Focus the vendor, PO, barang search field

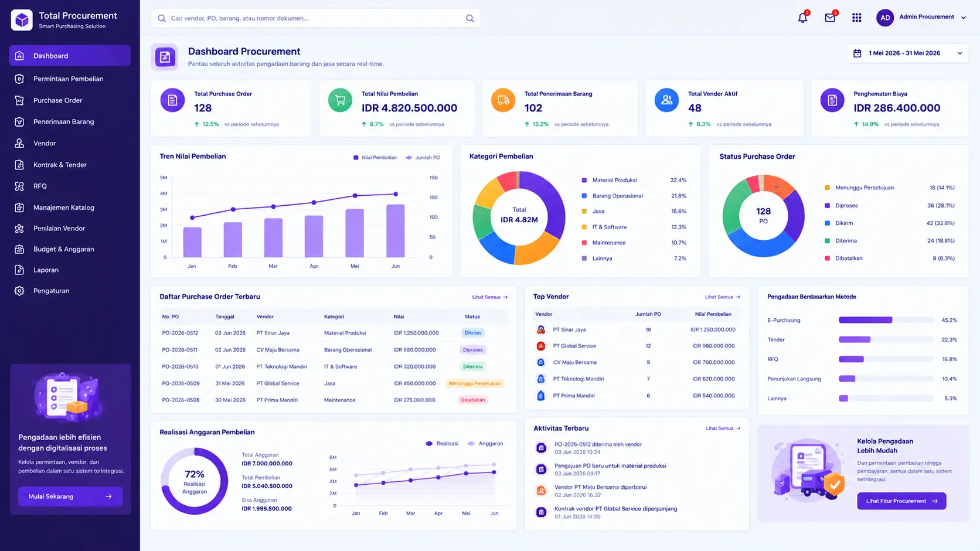pos(315,18)
